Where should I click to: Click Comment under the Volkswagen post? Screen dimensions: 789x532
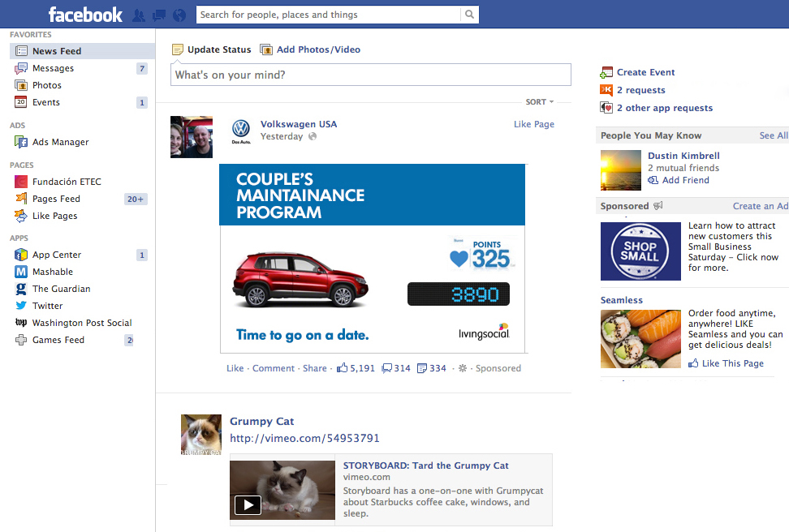pos(274,368)
